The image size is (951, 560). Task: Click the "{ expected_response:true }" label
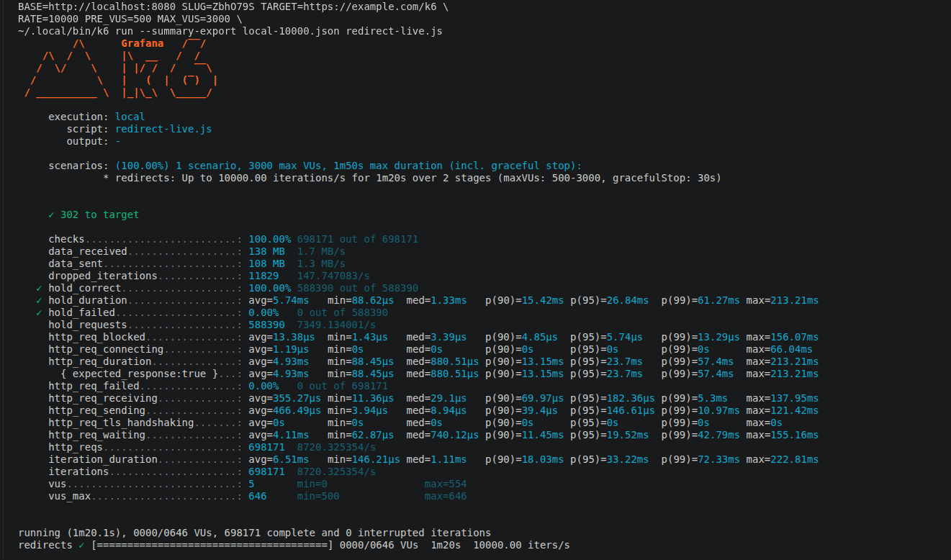click(x=140, y=374)
